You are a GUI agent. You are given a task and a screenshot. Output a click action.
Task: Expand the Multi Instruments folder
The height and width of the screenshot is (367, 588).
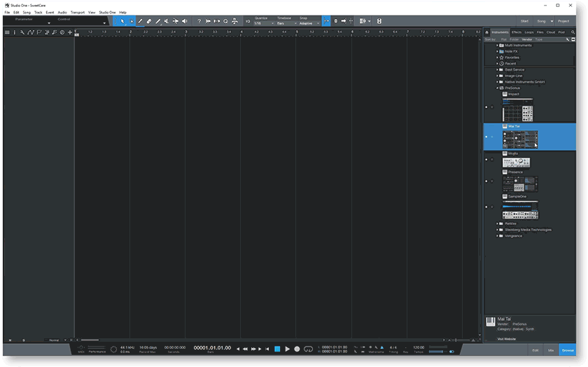click(x=497, y=46)
